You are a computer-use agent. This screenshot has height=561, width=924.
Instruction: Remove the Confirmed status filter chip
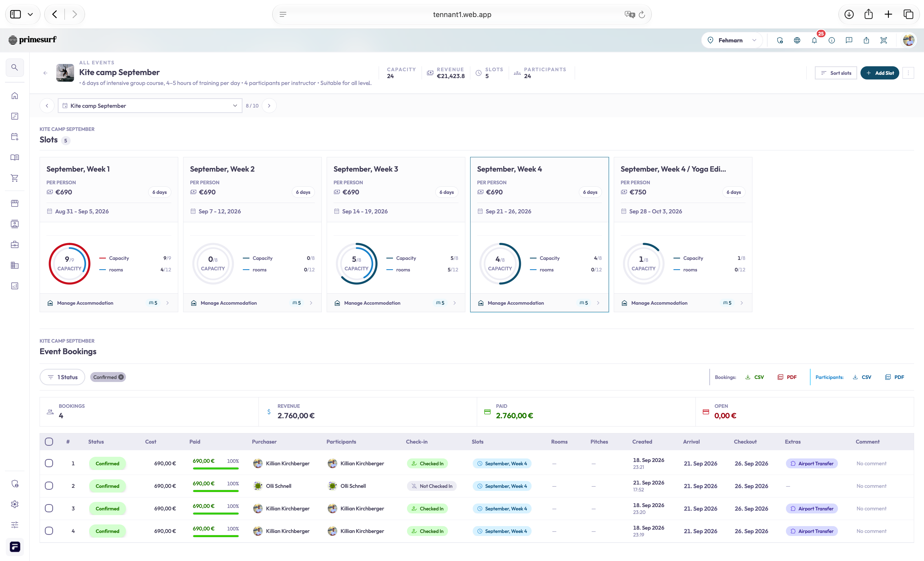[121, 377]
